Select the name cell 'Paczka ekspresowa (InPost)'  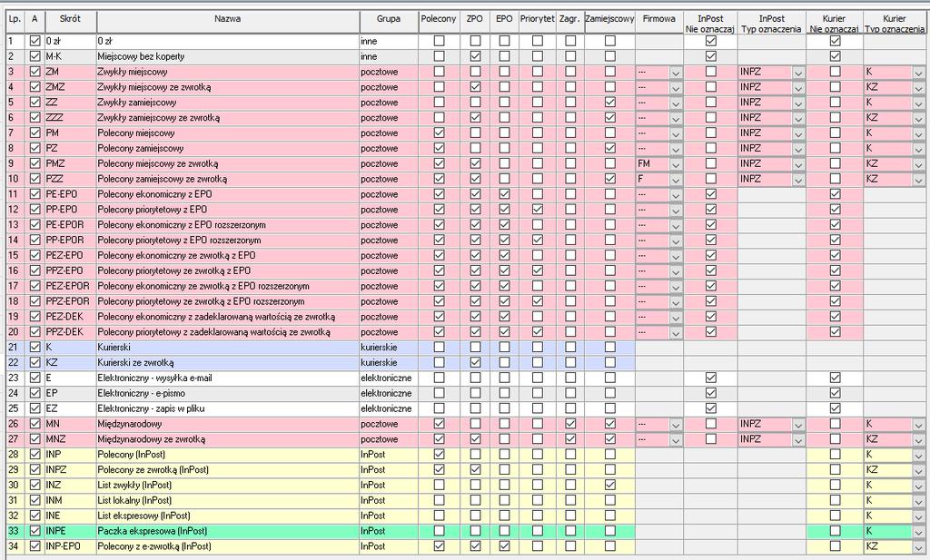tap(228, 531)
